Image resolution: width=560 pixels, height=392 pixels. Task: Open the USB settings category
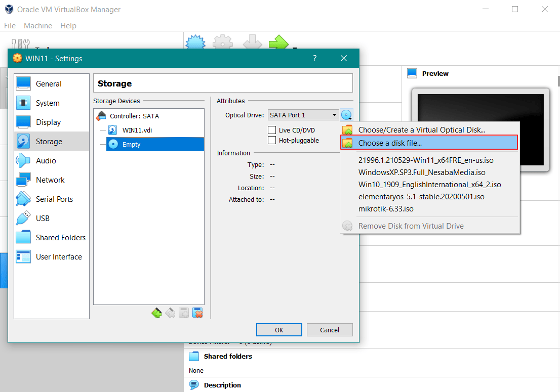coord(43,219)
